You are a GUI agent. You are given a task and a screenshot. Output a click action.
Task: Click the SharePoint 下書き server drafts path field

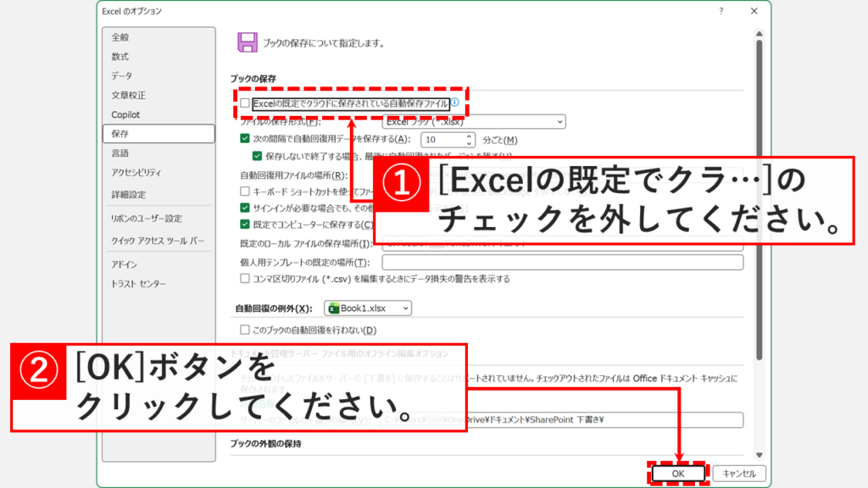[x=563, y=420]
